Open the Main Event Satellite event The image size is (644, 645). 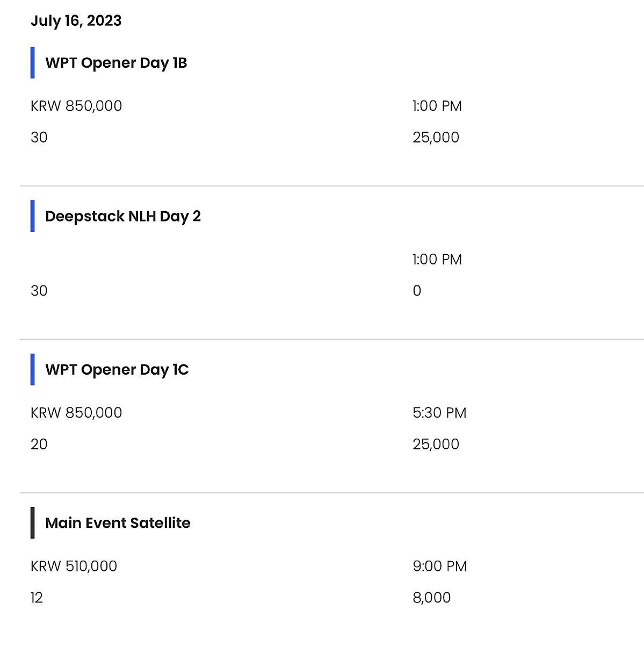[x=118, y=523]
